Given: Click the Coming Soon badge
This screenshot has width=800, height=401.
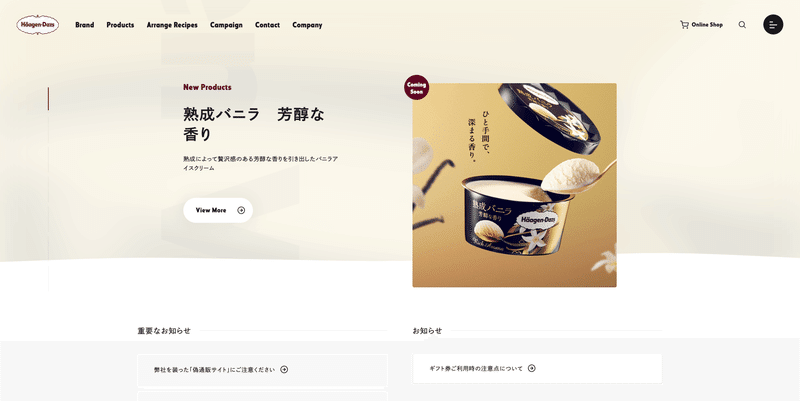Looking at the screenshot, I should coord(416,88).
